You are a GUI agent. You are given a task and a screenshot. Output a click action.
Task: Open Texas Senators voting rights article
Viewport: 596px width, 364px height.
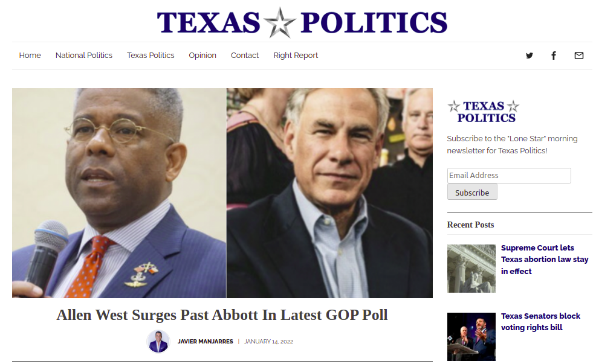click(540, 322)
